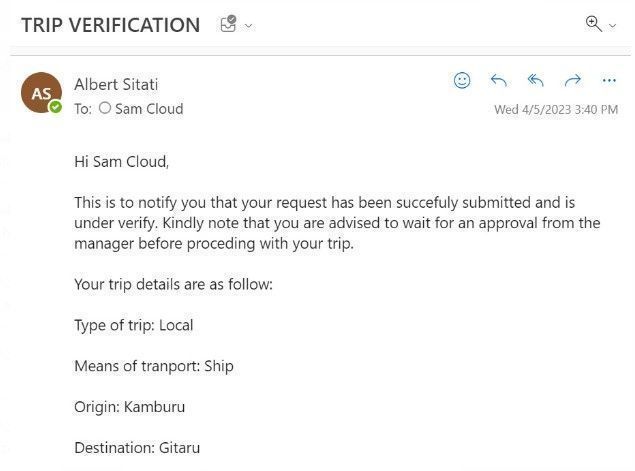Click the zoom magnifier icon
Viewport: 635px width, 471px height.
(x=594, y=24)
